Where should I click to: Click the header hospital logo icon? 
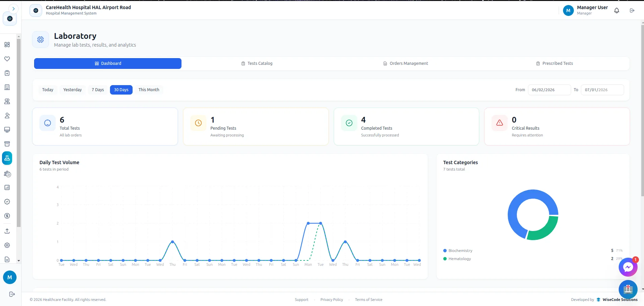pos(36,10)
